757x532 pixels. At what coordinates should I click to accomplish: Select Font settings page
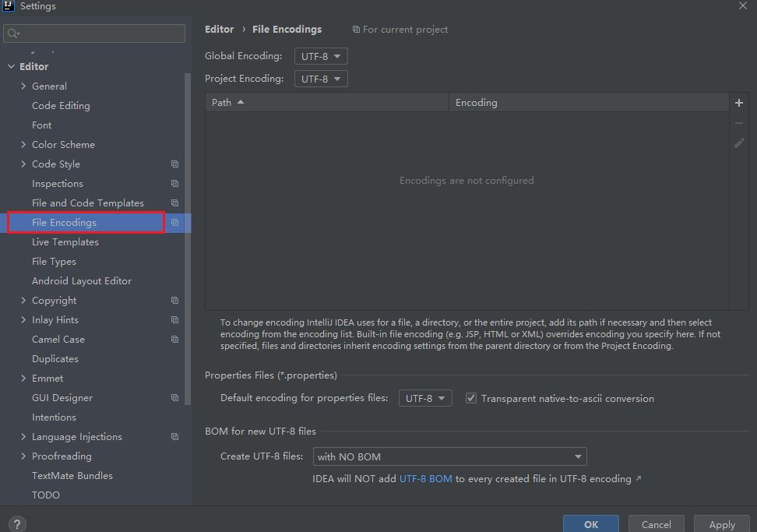(x=41, y=125)
